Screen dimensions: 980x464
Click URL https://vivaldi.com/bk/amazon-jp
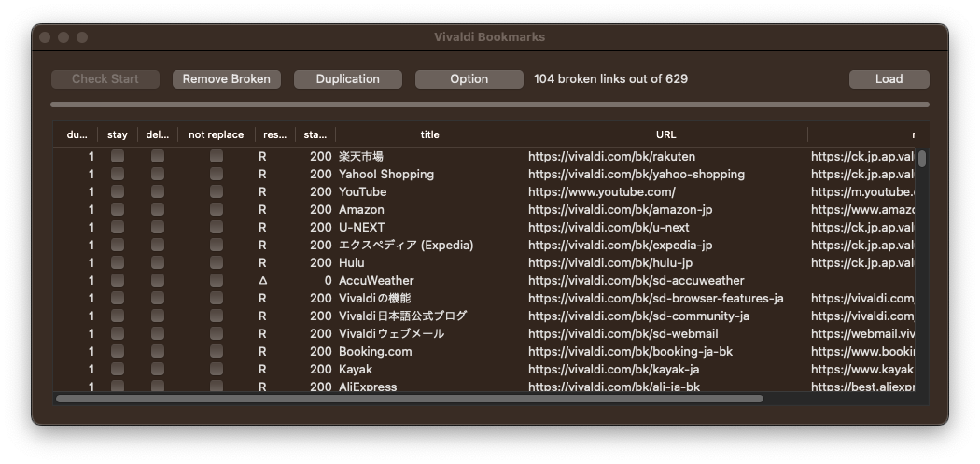(x=620, y=209)
